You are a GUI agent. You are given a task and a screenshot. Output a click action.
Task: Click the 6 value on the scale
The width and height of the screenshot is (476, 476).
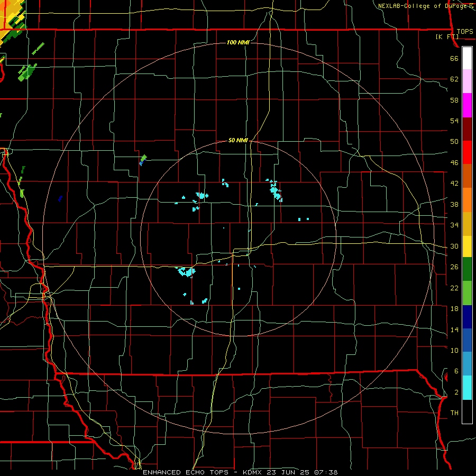[456, 371]
